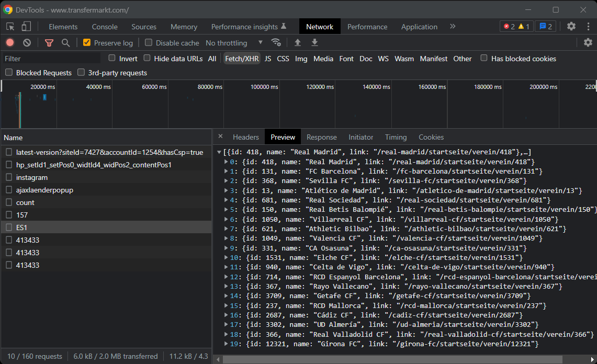This screenshot has height=364, width=597.
Task: Expand entry 3 Atlético de Madrid
Action: (x=226, y=190)
